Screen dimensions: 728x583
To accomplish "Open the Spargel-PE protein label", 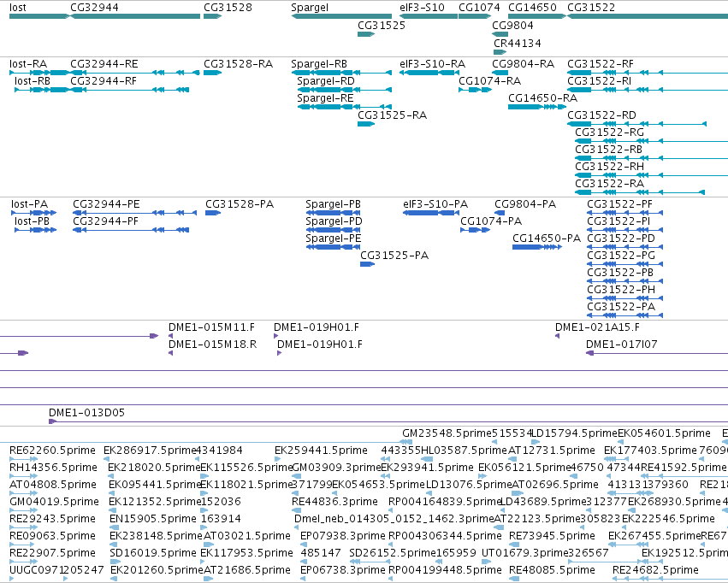I will pyautogui.click(x=334, y=238).
